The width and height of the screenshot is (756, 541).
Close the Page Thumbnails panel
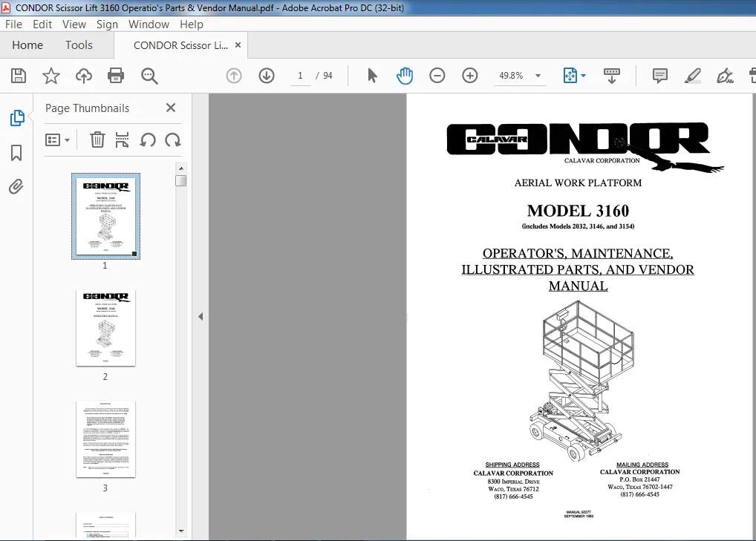(171, 108)
